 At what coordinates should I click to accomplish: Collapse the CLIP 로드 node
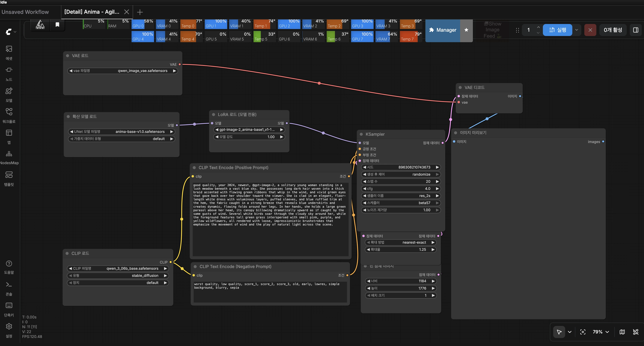point(67,253)
